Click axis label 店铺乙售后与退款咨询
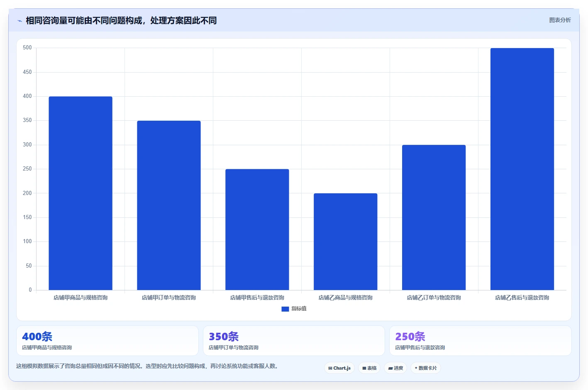 (x=522, y=297)
